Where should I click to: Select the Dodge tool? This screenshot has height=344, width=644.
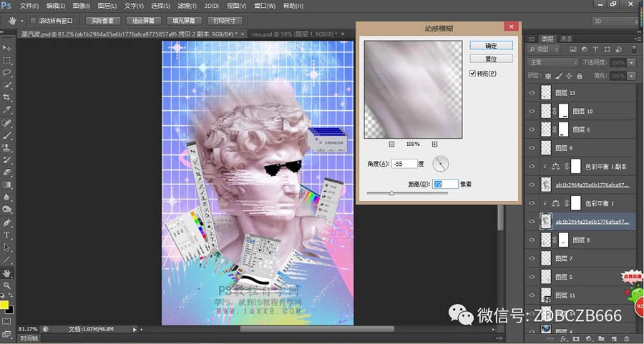6,209
